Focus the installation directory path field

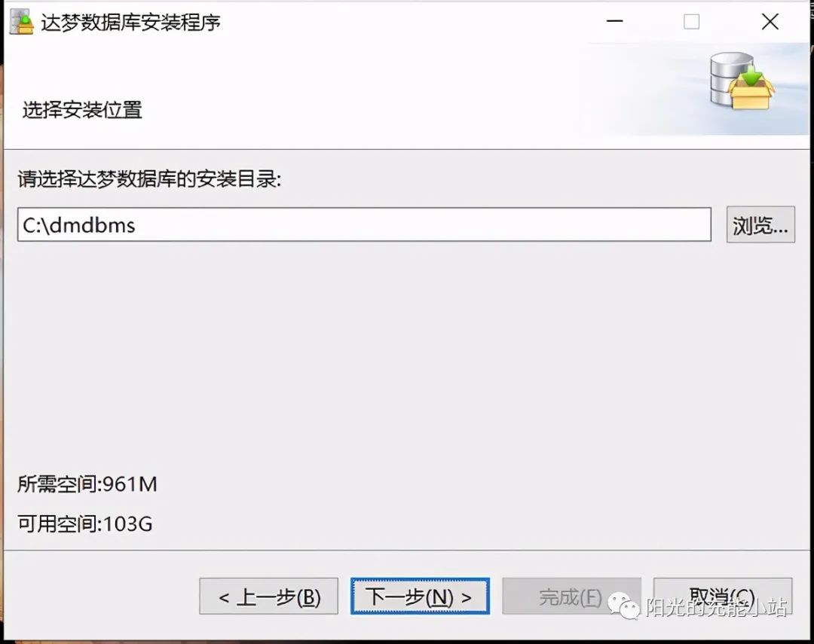click(x=364, y=224)
